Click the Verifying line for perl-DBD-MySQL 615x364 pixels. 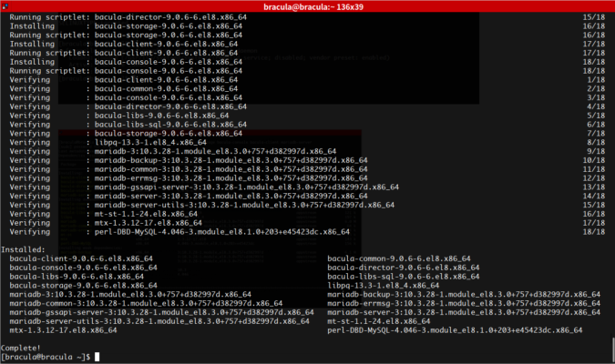point(308,232)
